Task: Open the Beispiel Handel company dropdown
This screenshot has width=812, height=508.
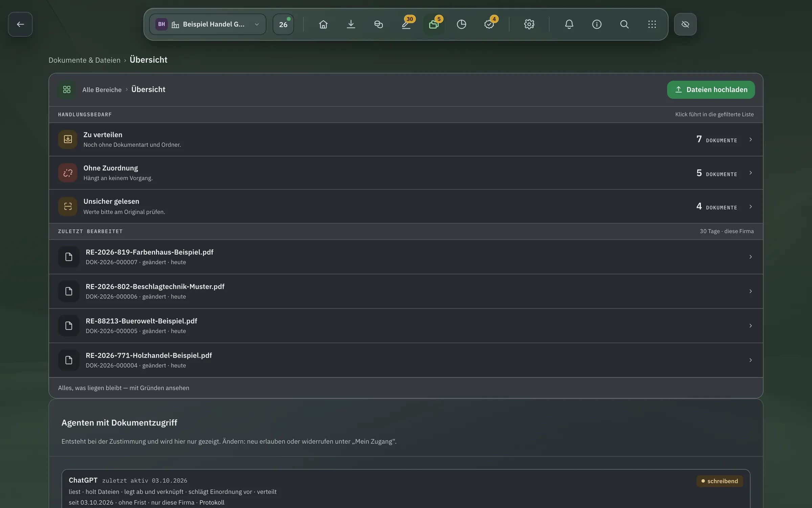Action: click(x=208, y=24)
